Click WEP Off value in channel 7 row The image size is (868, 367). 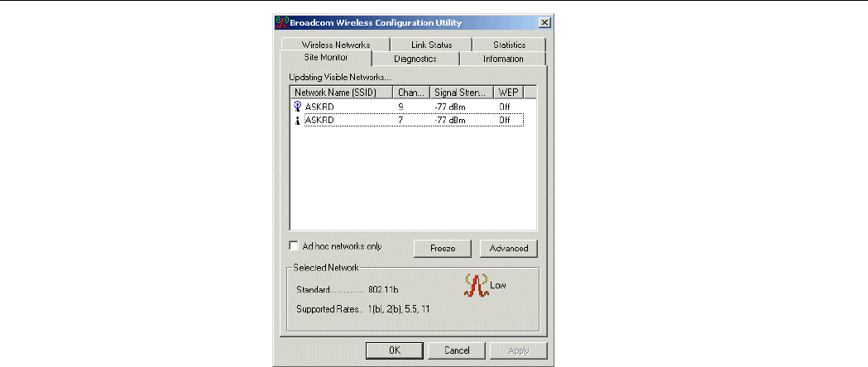[x=504, y=120]
